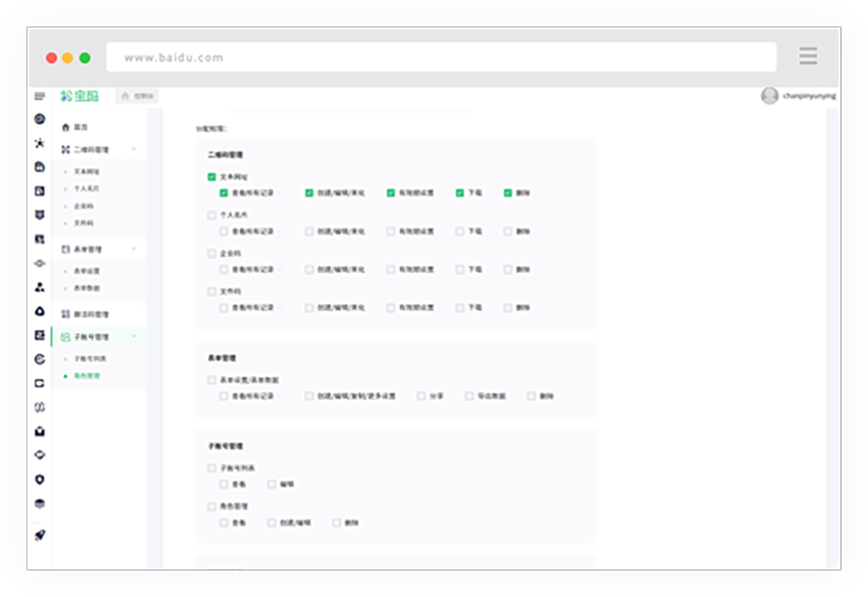Open the browser hamburger menu
This screenshot has height=597, width=868.
click(x=808, y=56)
